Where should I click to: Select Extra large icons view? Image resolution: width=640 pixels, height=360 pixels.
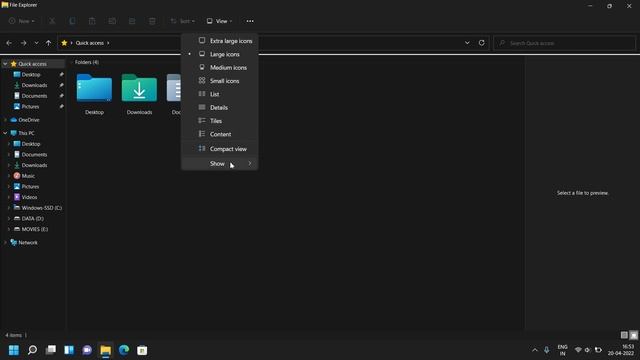[220, 41]
